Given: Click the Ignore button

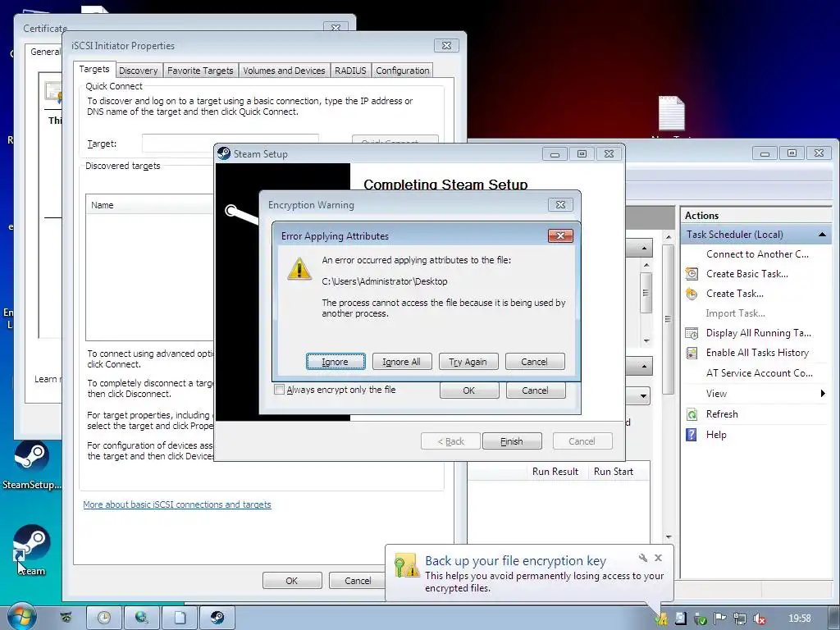Looking at the screenshot, I should tap(336, 362).
